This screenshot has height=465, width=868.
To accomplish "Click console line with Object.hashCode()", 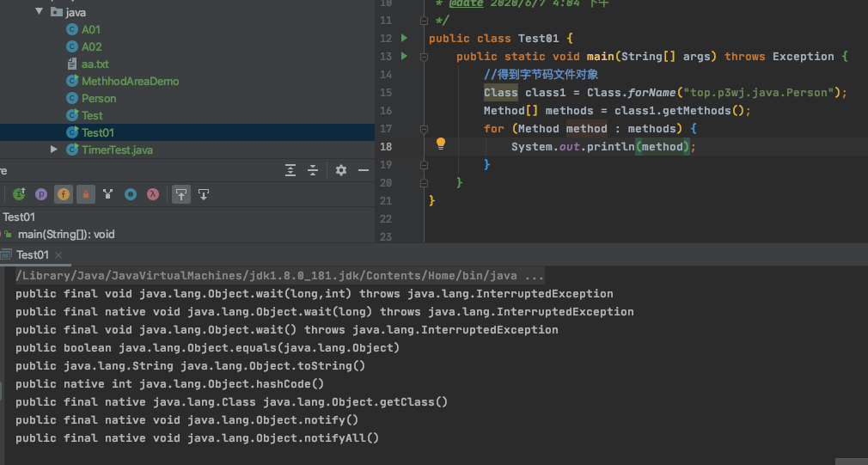I will click(x=170, y=384).
